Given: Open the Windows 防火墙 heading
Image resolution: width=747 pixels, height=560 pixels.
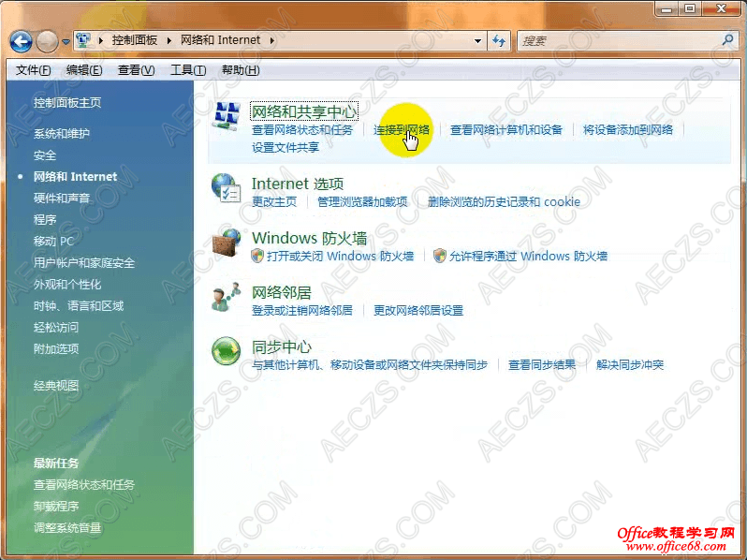Looking at the screenshot, I should pyautogui.click(x=309, y=238).
